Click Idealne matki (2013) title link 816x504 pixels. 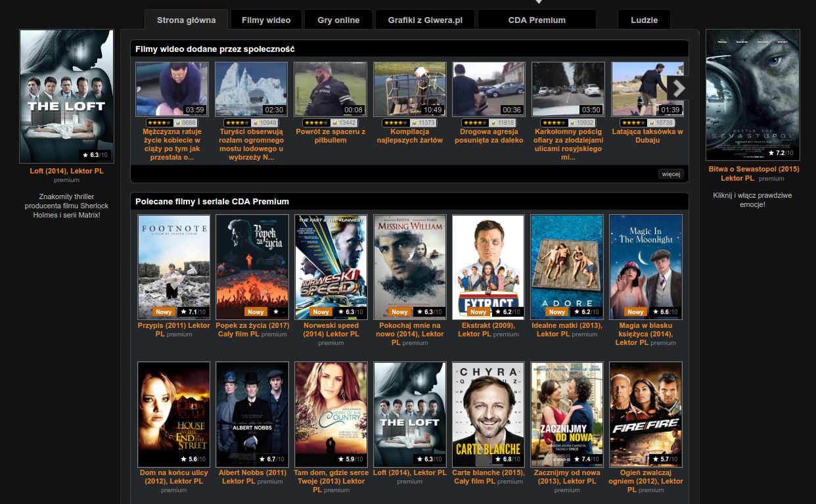567,329
